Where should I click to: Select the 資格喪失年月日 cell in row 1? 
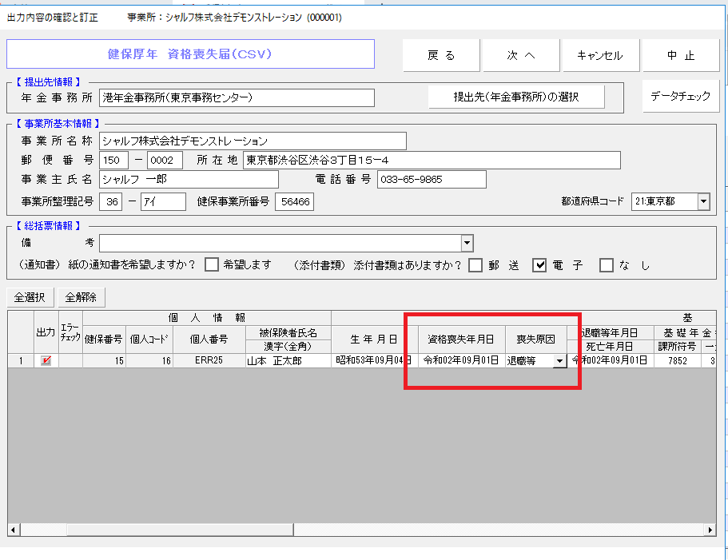click(461, 361)
